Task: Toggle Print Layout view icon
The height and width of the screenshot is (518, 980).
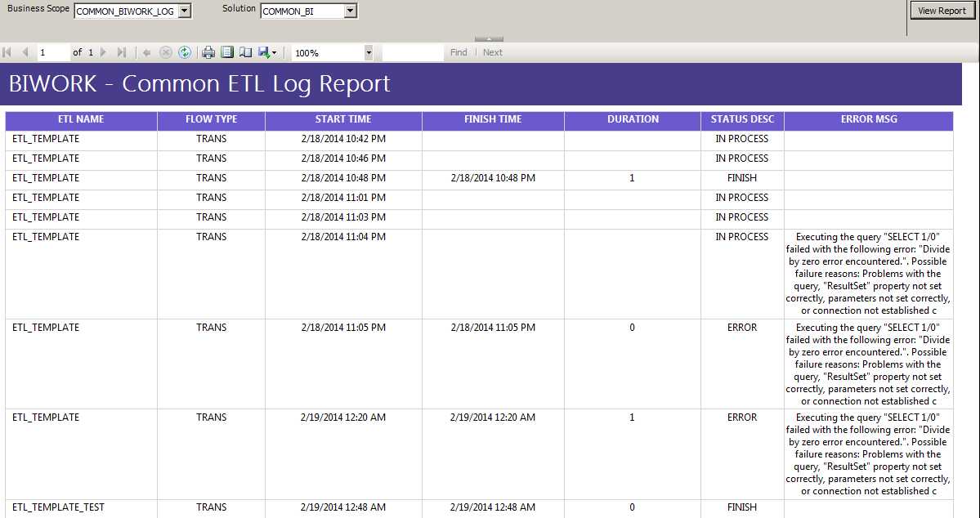Action: point(227,52)
